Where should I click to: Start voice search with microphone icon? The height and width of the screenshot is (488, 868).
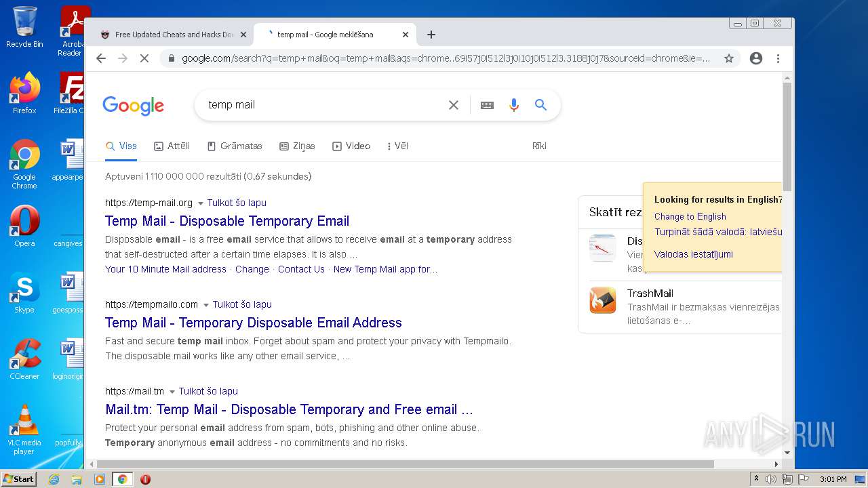tap(514, 105)
